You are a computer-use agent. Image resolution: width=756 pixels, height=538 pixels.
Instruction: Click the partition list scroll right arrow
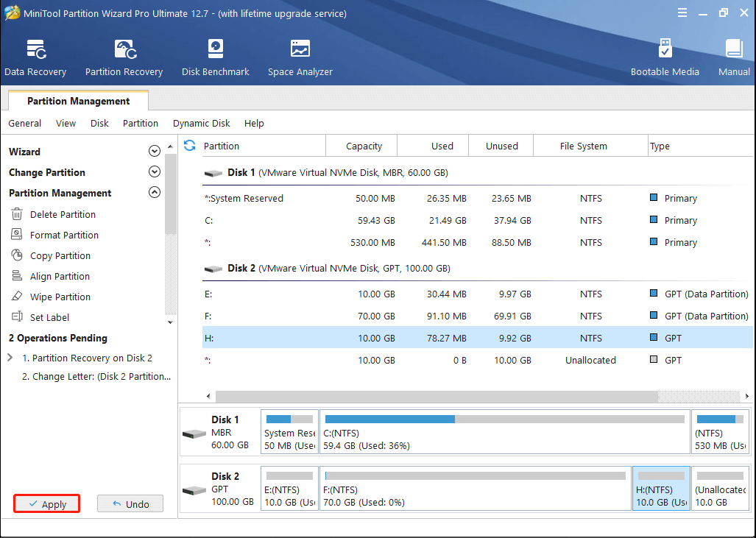[747, 396]
